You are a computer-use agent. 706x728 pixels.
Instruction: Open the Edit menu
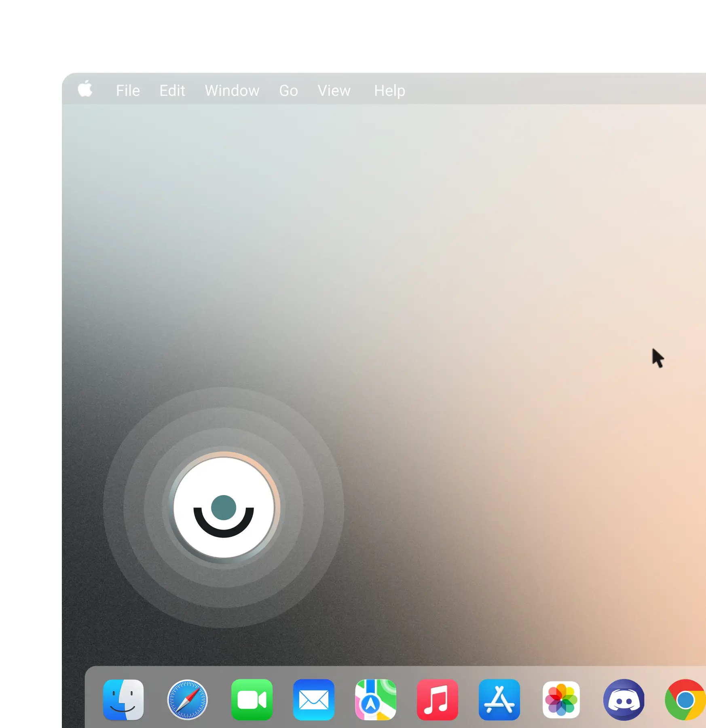pyautogui.click(x=172, y=90)
